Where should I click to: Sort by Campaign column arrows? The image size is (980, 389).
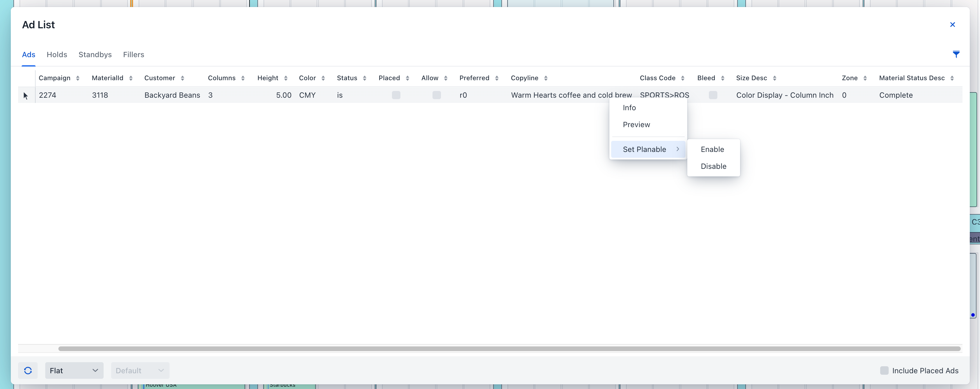click(78, 78)
